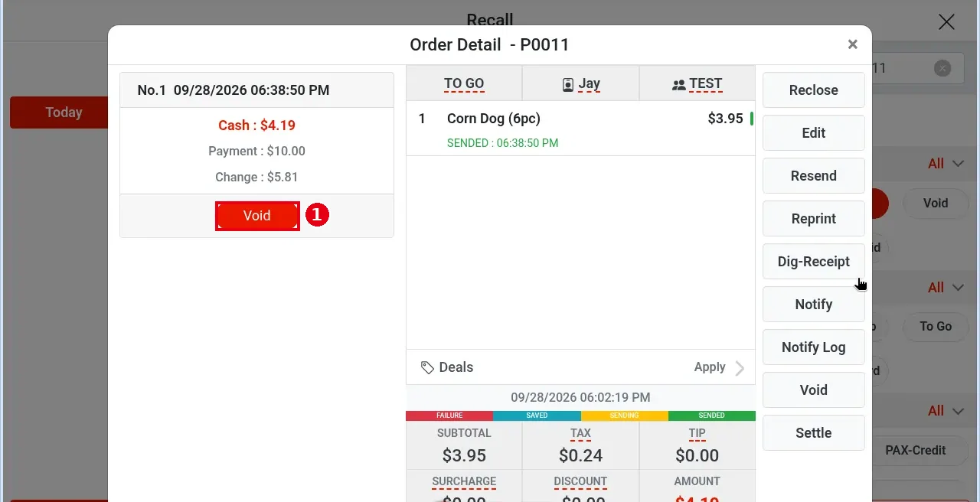Open the Dig-Receipt option
This screenshot has width=980, height=502.
(813, 262)
